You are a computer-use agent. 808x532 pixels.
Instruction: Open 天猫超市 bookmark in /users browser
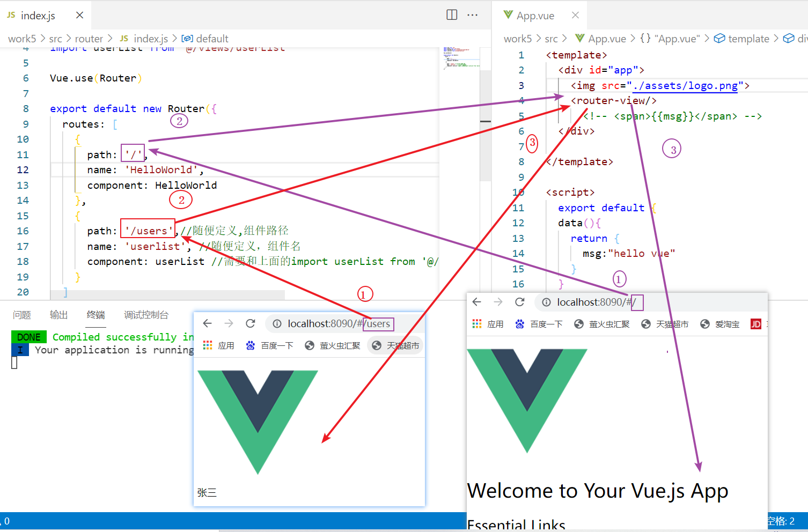396,345
